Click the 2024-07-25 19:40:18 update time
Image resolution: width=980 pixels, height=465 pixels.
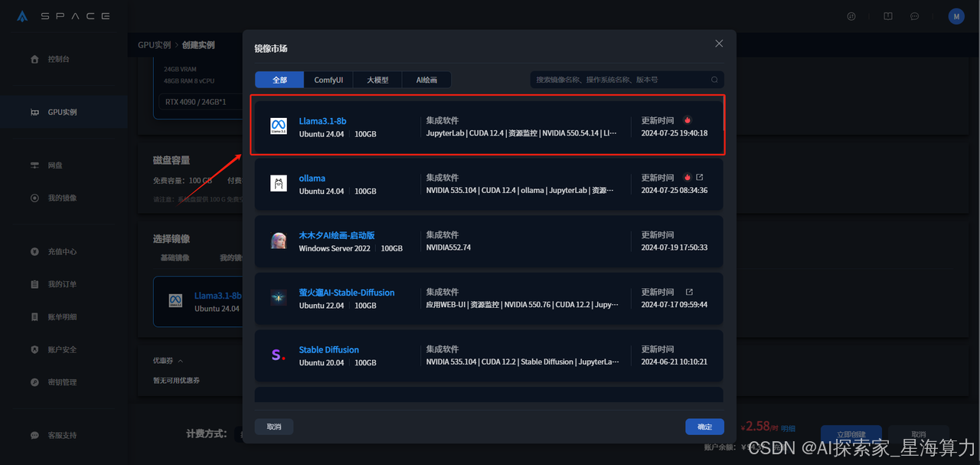[x=674, y=133]
